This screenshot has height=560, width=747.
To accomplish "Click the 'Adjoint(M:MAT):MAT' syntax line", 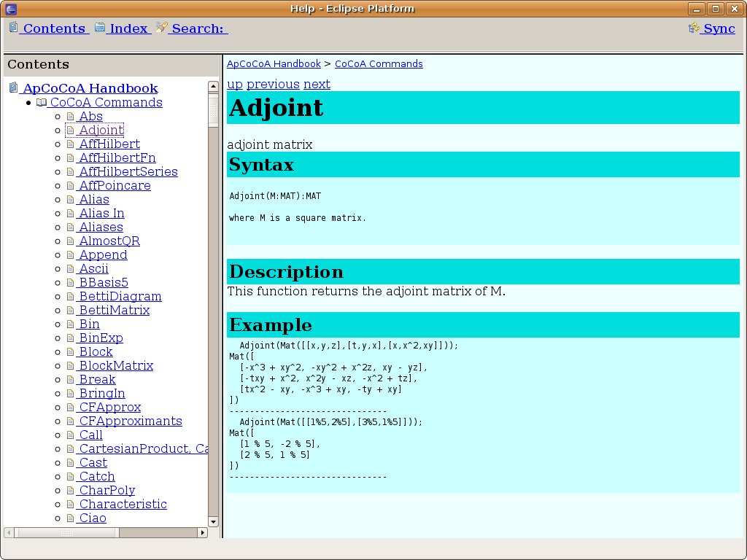I will point(275,196).
